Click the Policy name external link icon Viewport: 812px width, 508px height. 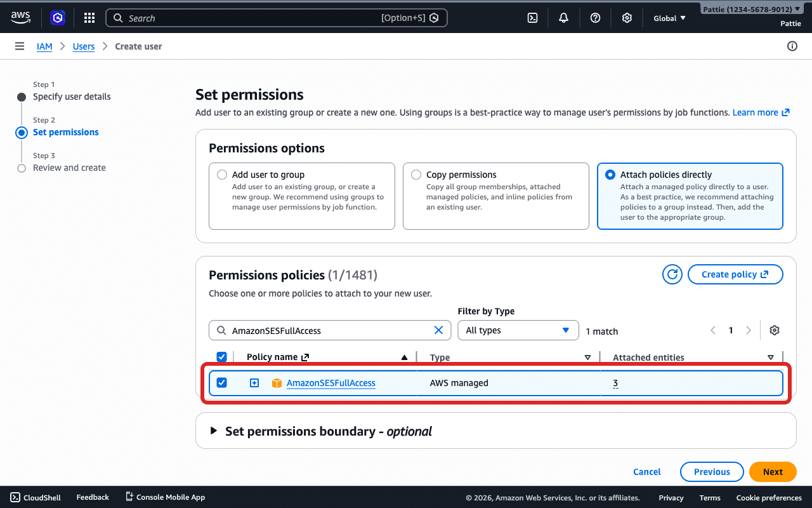[305, 357]
